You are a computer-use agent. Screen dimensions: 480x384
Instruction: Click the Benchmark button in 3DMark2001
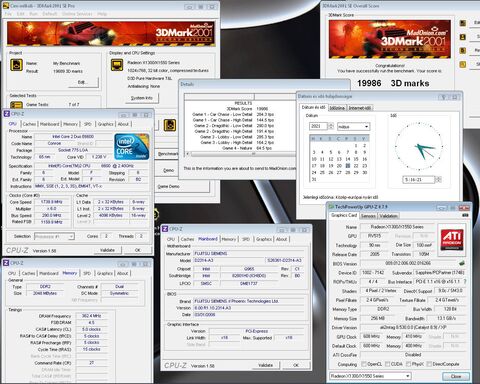click(167, 154)
